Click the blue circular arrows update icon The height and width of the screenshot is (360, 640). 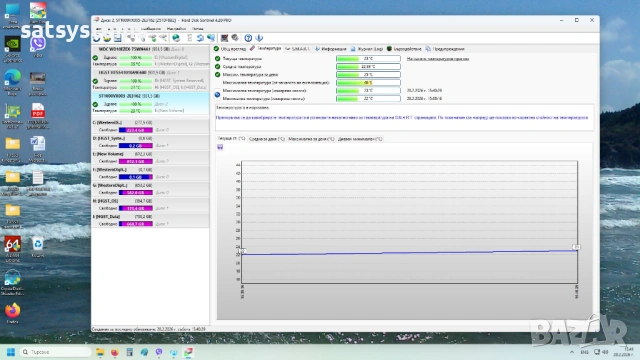pos(200,38)
